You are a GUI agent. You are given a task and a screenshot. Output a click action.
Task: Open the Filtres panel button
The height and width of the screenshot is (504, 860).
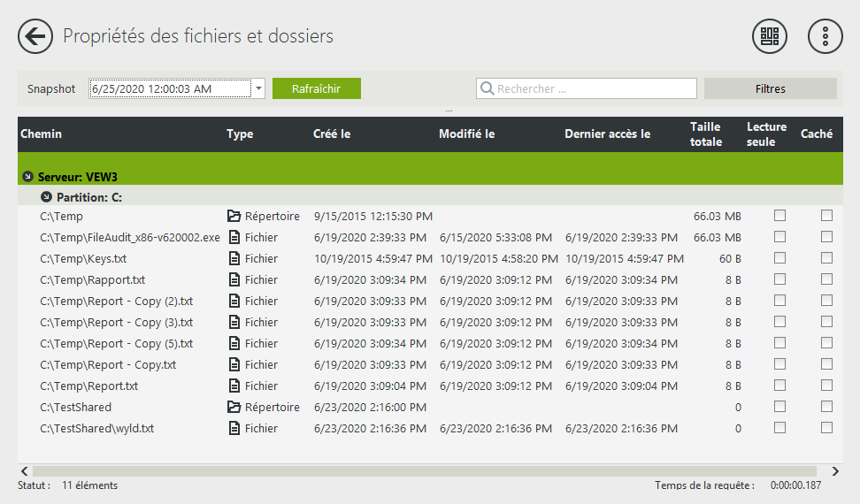point(770,88)
